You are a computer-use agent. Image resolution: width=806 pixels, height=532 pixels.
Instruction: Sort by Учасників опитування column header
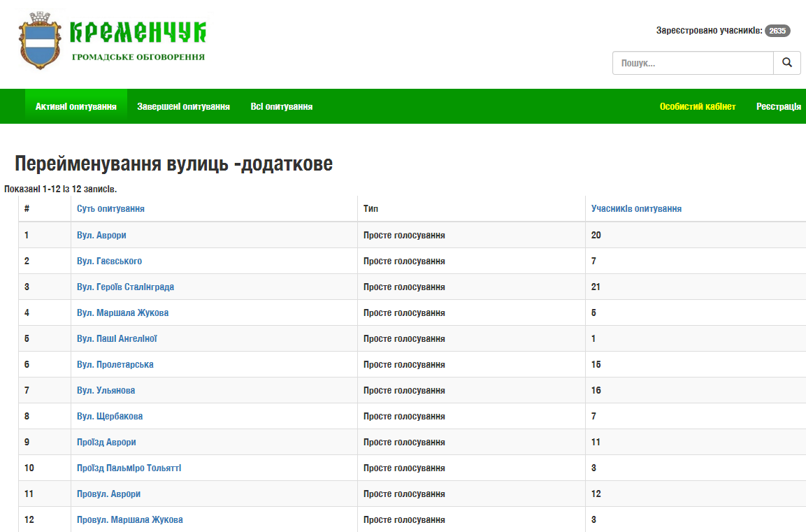tap(636, 209)
